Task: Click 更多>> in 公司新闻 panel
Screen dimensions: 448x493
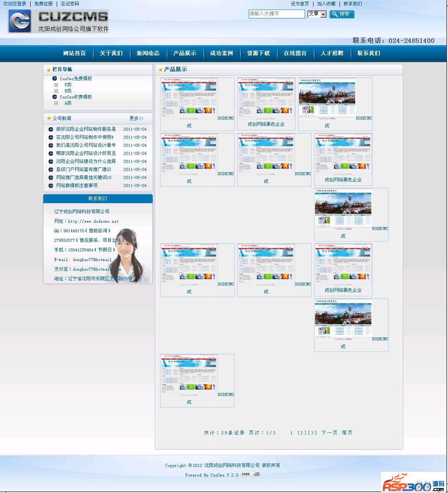Action: click(x=136, y=118)
